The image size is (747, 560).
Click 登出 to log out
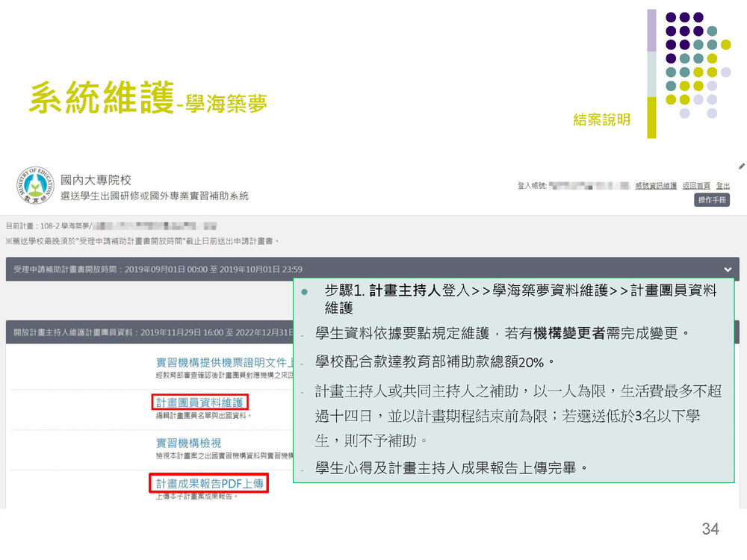point(723,186)
